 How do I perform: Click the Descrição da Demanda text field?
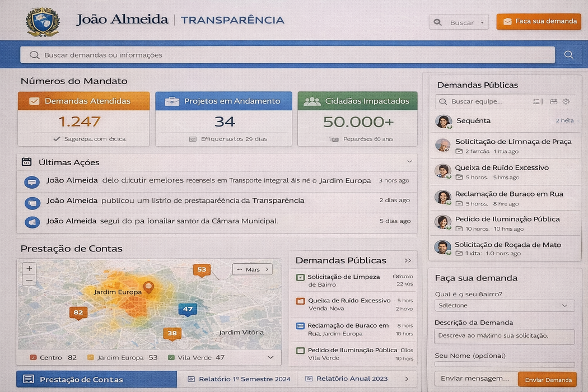pyautogui.click(x=504, y=336)
